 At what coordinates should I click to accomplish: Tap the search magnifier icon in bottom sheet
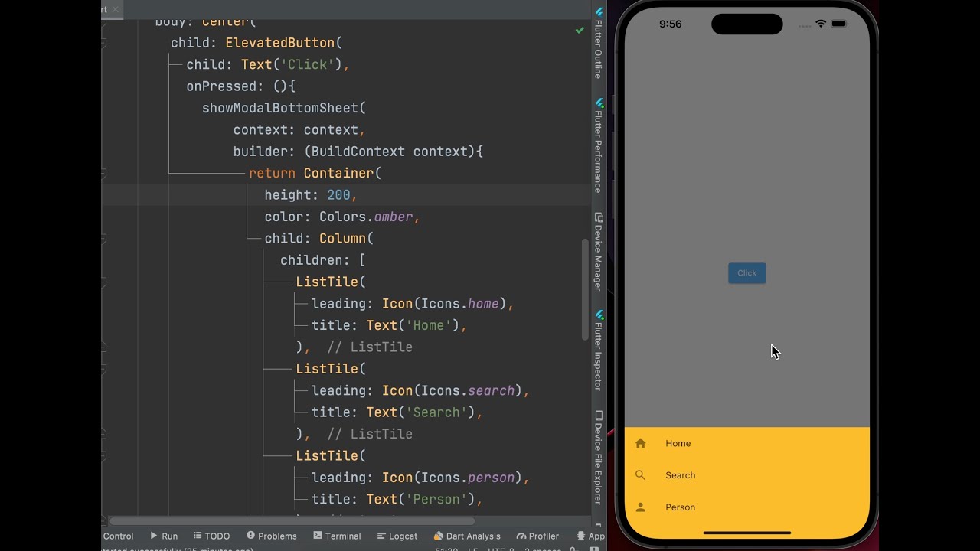click(x=641, y=475)
